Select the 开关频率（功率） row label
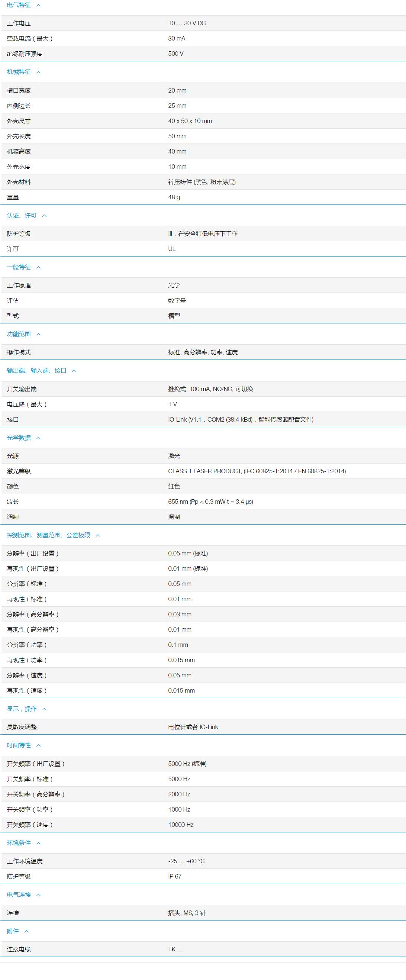 click(30, 809)
